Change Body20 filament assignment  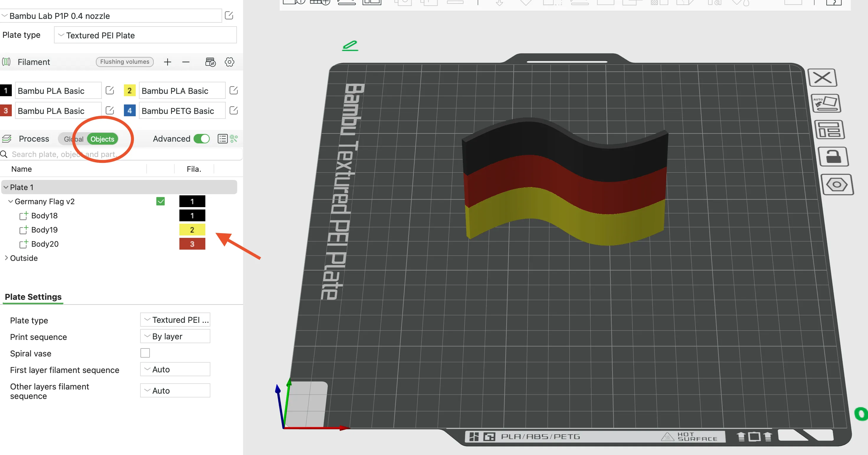point(192,244)
